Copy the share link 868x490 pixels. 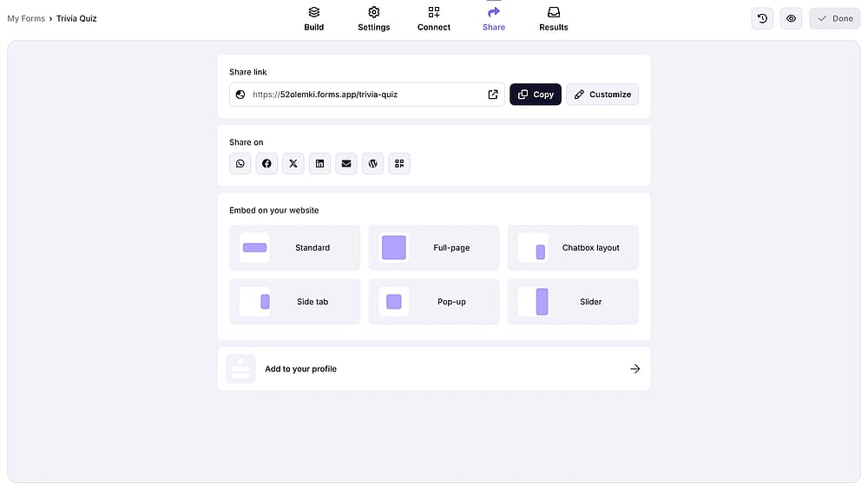(x=536, y=95)
